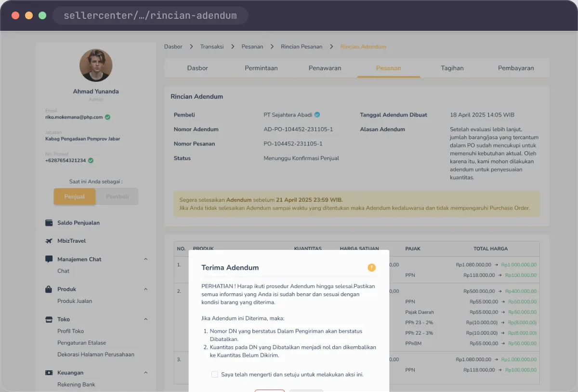Click the browser address bar
The width and height of the screenshot is (578, 392).
click(150, 15)
